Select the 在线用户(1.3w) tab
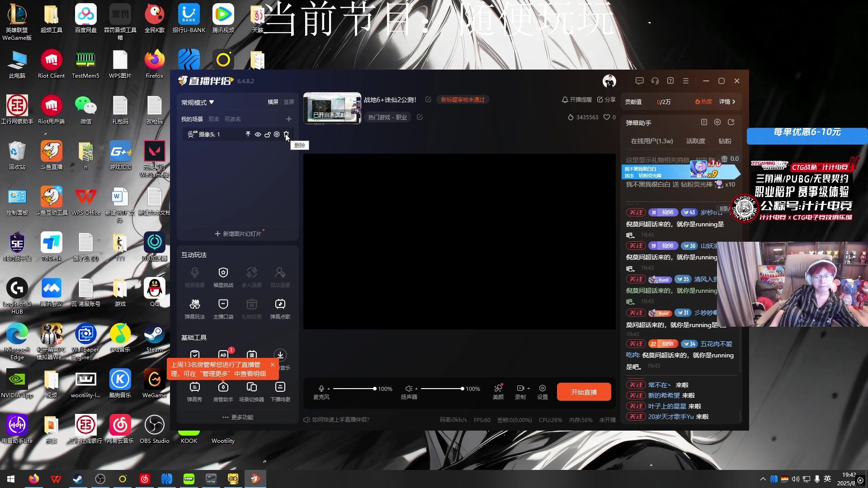 tap(652, 141)
